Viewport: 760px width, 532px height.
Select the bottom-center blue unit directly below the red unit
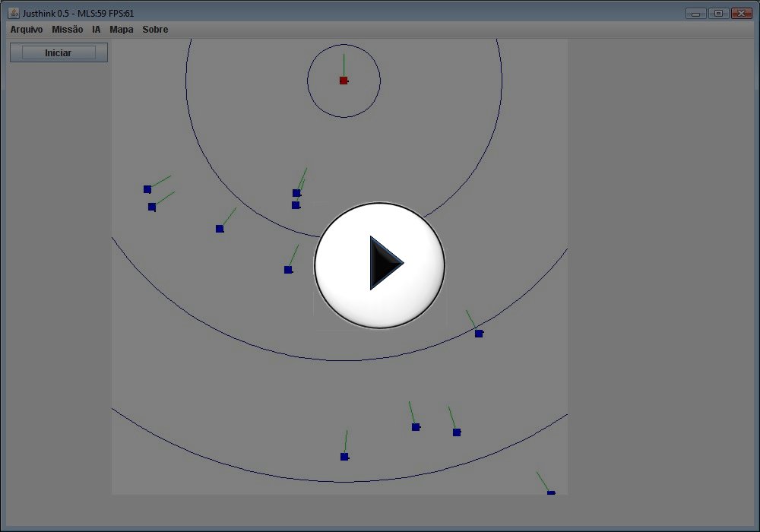[344, 457]
